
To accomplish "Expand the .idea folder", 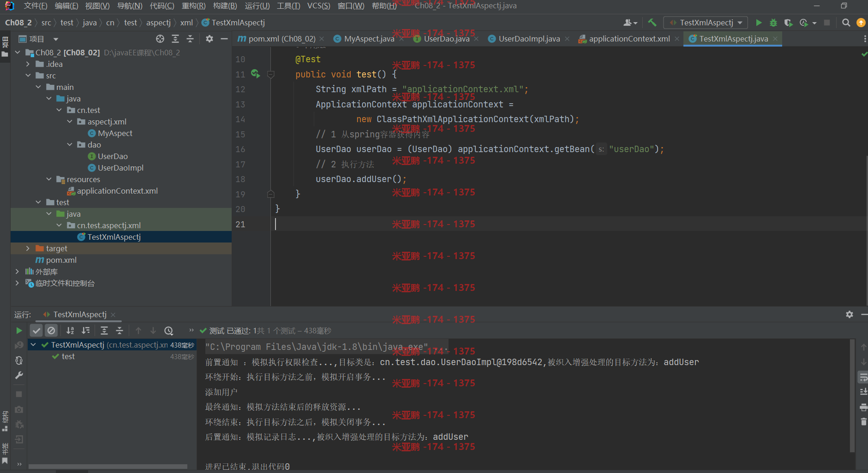I will (28, 64).
